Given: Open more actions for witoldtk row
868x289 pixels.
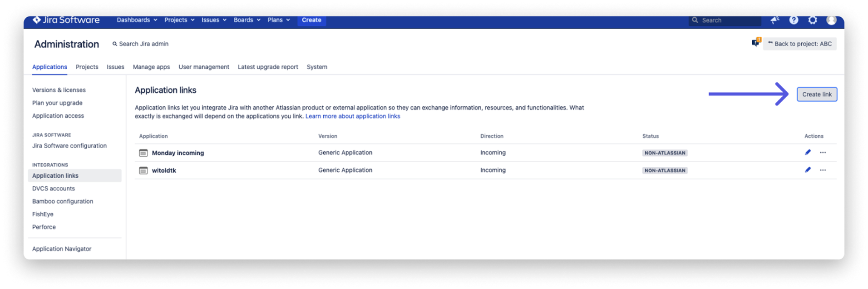Looking at the screenshot, I should [823, 170].
